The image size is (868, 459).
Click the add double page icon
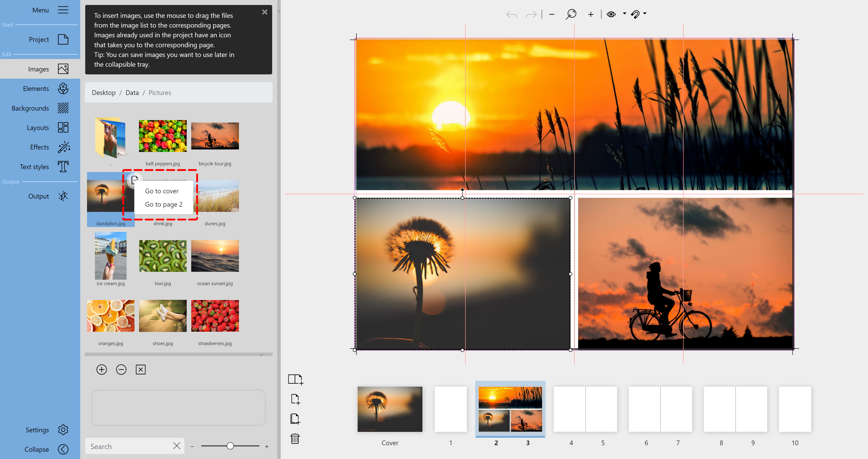(295, 379)
